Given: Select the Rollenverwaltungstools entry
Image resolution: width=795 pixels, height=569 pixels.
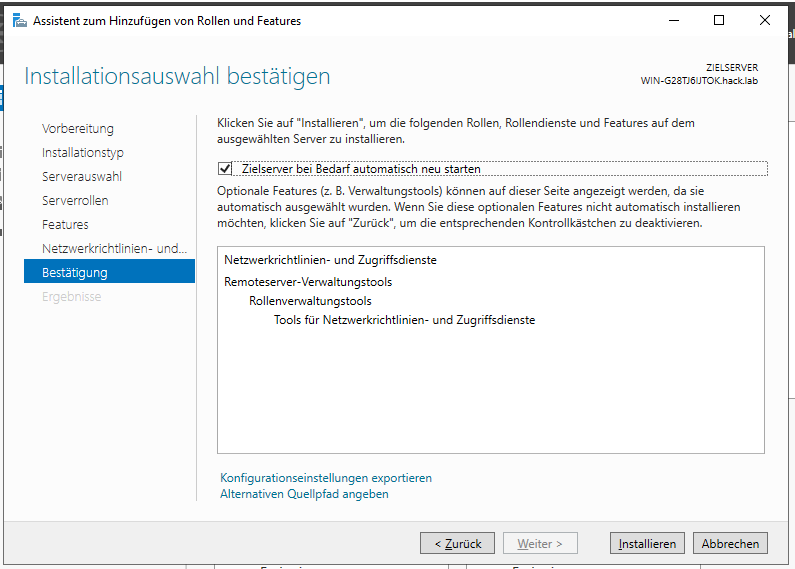Looking at the screenshot, I should coord(310,301).
